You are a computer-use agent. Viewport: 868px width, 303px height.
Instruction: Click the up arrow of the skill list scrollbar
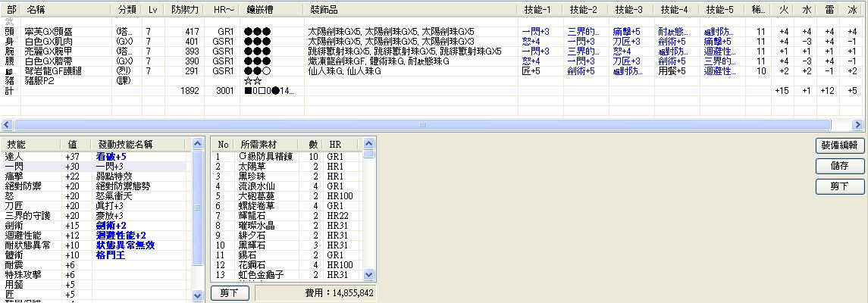click(198, 143)
